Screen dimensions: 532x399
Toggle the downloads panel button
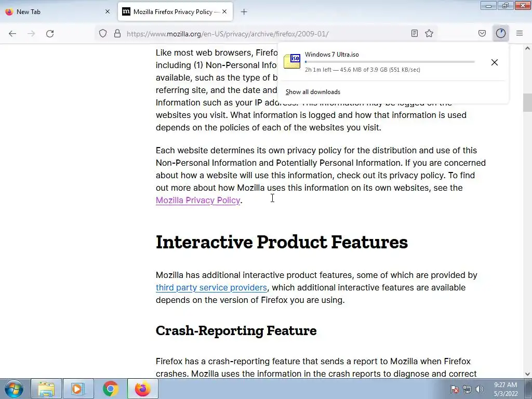(x=501, y=33)
